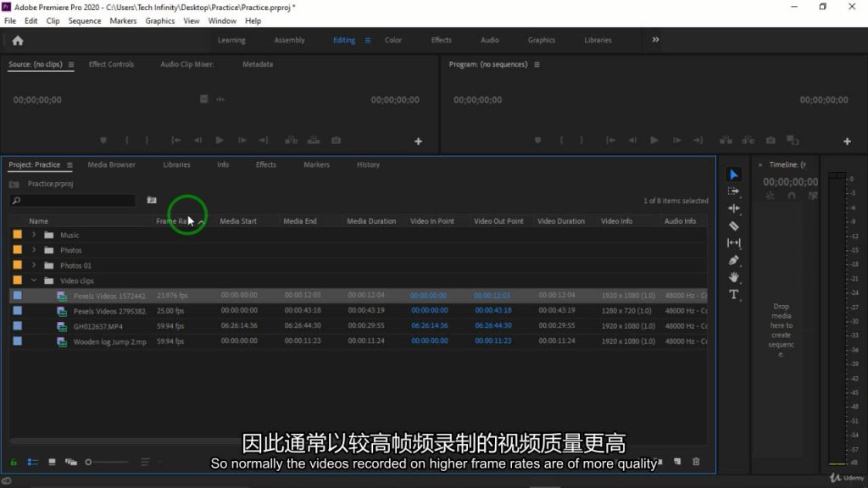Open Editing workspace menu icon

[368, 41]
